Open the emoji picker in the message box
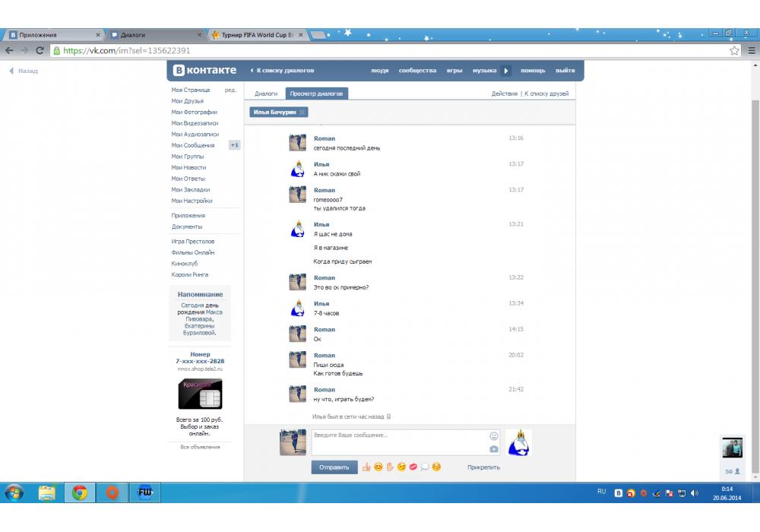The width and height of the screenshot is (760, 532). pyautogui.click(x=493, y=436)
